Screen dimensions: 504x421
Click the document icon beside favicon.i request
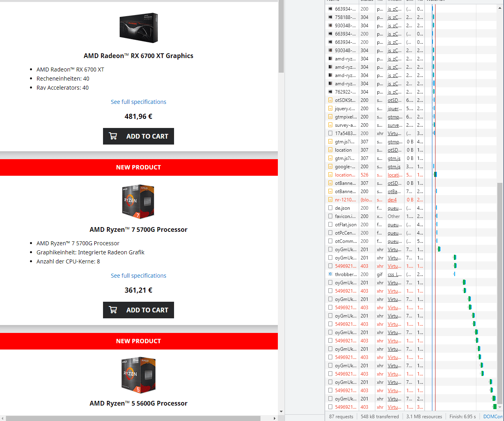[x=330, y=216]
